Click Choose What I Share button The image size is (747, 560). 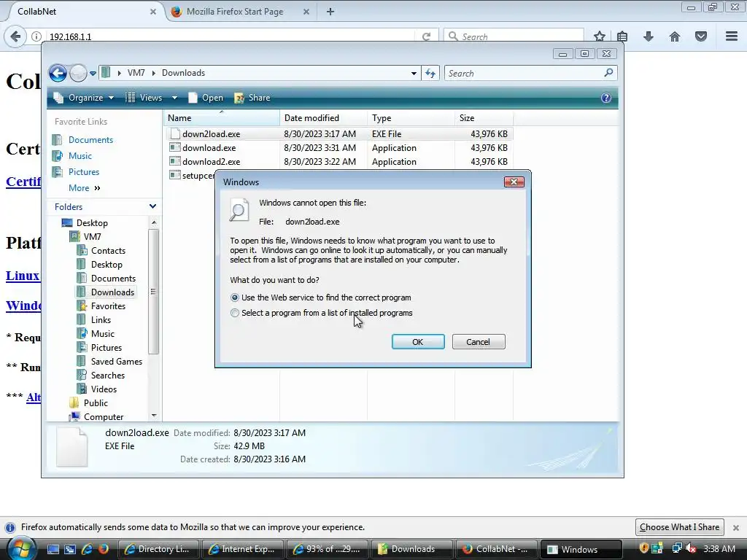[x=679, y=527]
